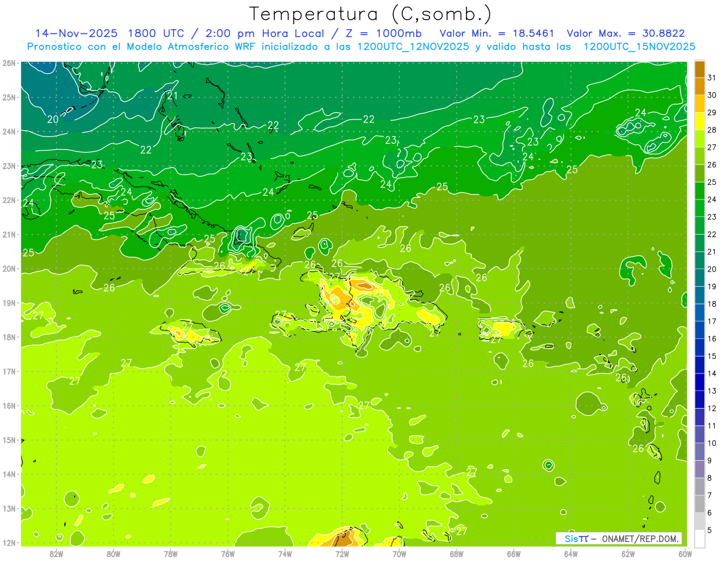Image resolution: width=728 pixels, height=562 pixels.
Task: Click color scale label 5
Action: (710, 530)
